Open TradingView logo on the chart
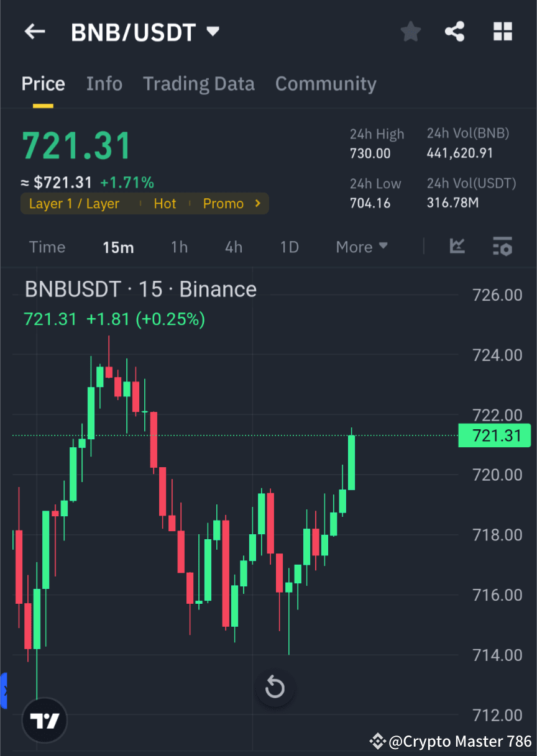This screenshot has height=756, width=537. click(x=44, y=720)
